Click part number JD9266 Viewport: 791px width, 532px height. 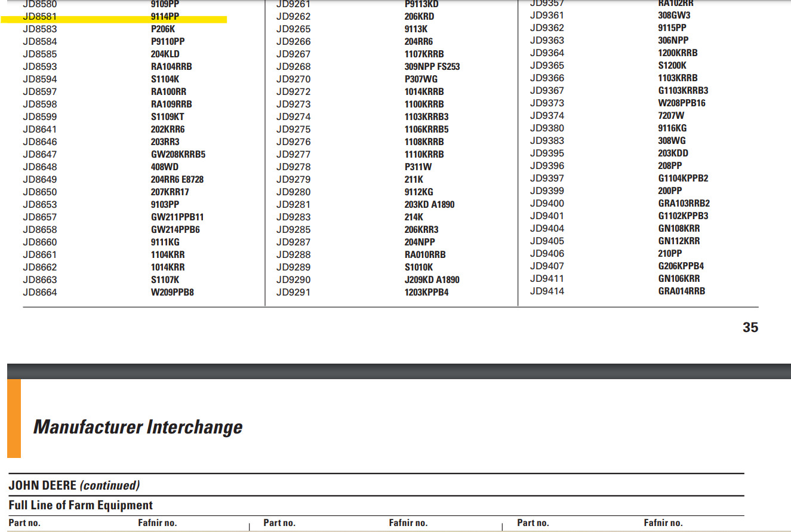pos(294,42)
